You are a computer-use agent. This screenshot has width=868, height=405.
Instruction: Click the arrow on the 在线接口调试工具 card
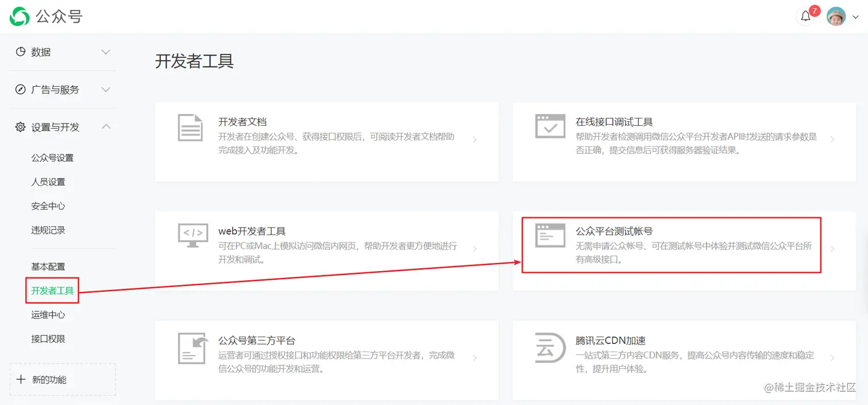(x=832, y=139)
